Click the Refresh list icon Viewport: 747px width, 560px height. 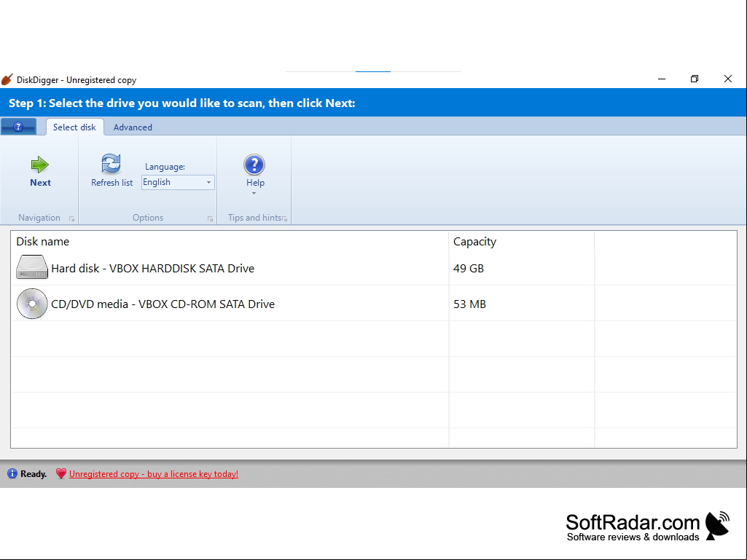[x=111, y=164]
